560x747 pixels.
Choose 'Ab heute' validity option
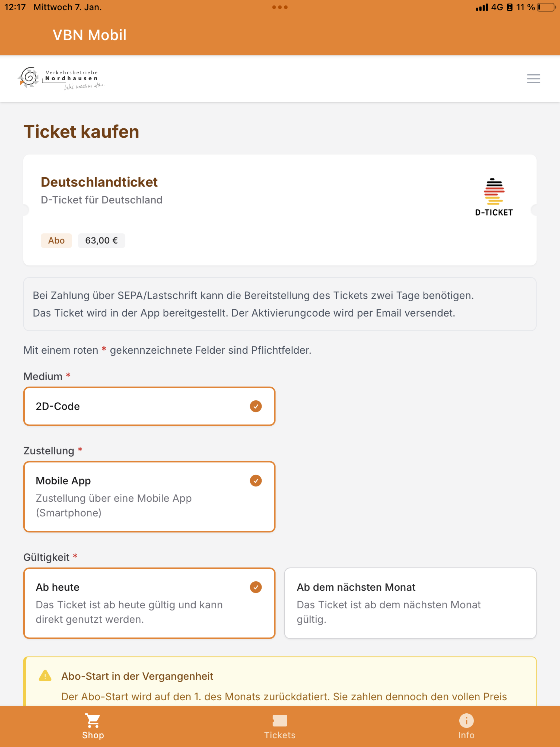149,603
